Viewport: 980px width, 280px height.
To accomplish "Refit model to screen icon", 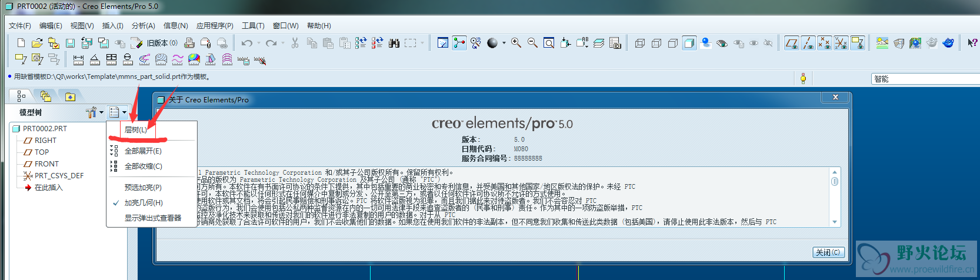I will point(549,43).
